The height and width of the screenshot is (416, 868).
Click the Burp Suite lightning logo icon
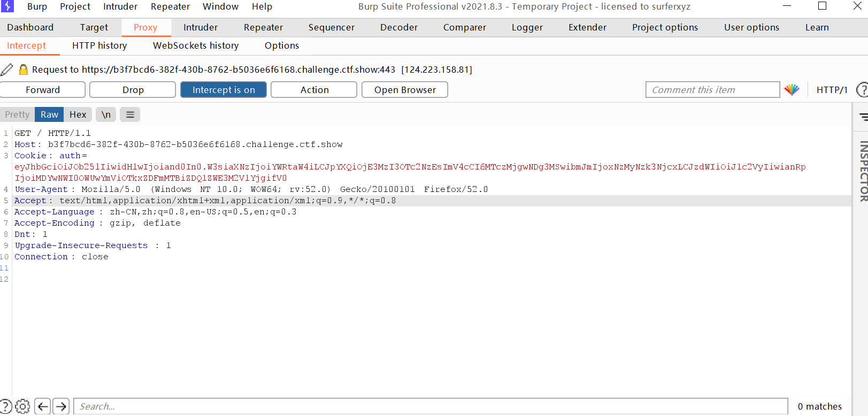click(7, 6)
